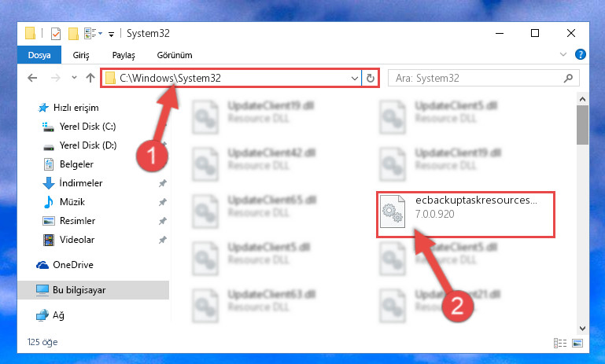Open the Paylaş ribbon tab
The width and height of the screenshot is (605, 364).
(124, 55)
